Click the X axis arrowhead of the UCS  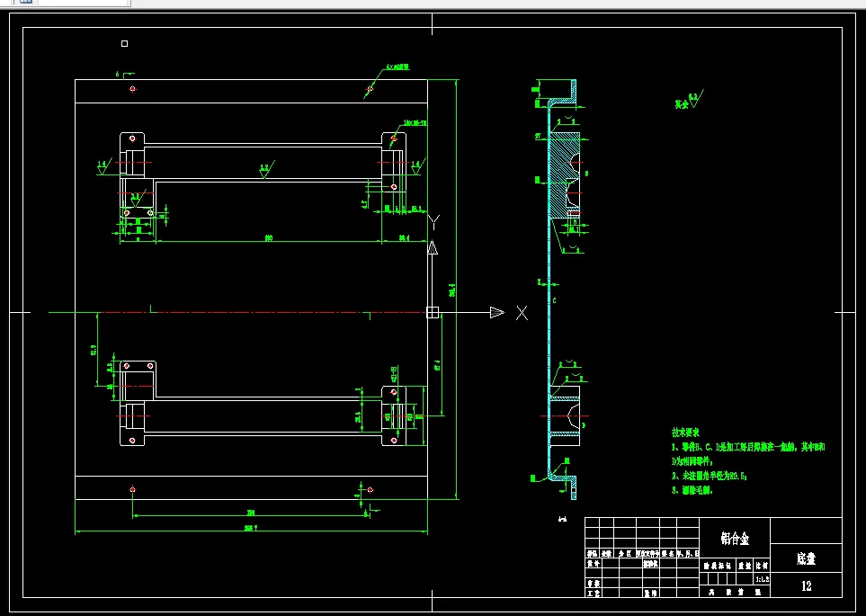pyautogui.click(x=497, y=313)
